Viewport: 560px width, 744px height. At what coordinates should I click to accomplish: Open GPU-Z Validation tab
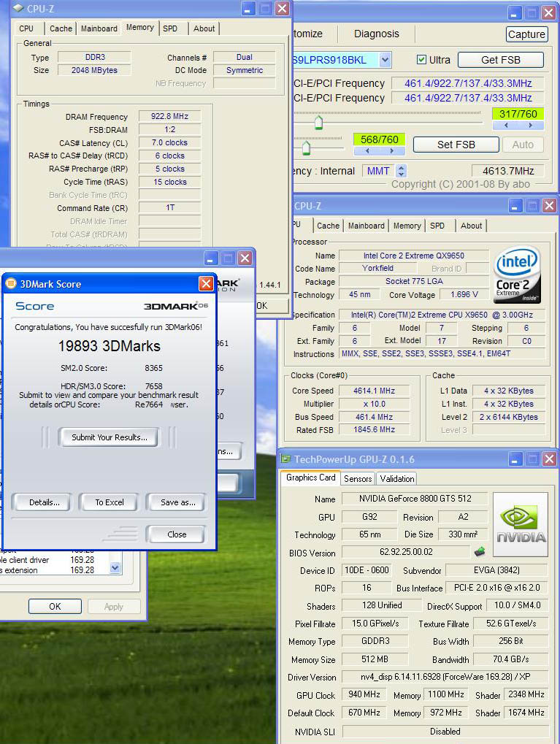click(x=397, y=479)
